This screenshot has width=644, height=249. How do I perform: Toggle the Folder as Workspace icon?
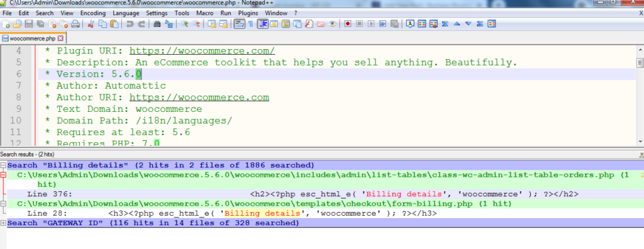click(x=320, y=24)
